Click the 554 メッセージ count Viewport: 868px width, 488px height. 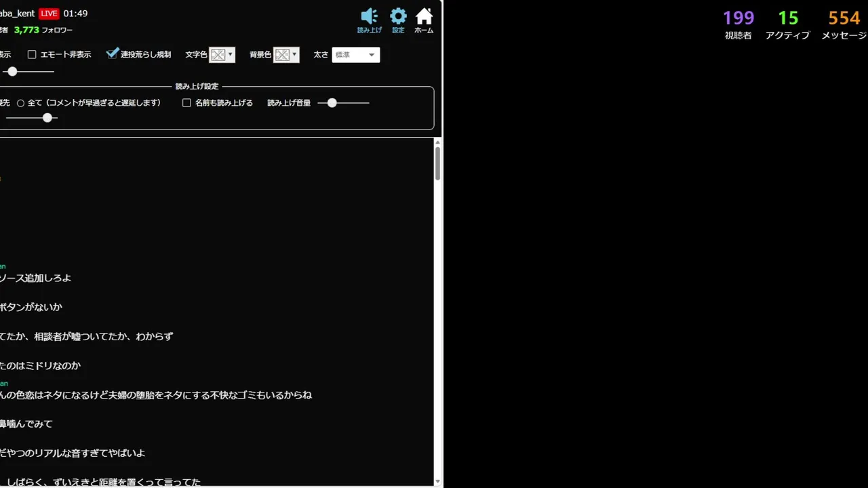coord(844,18)
